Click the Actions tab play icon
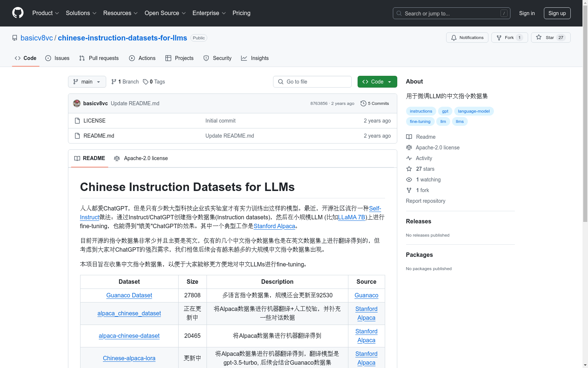588x368 pixels. tap(132, 58)
